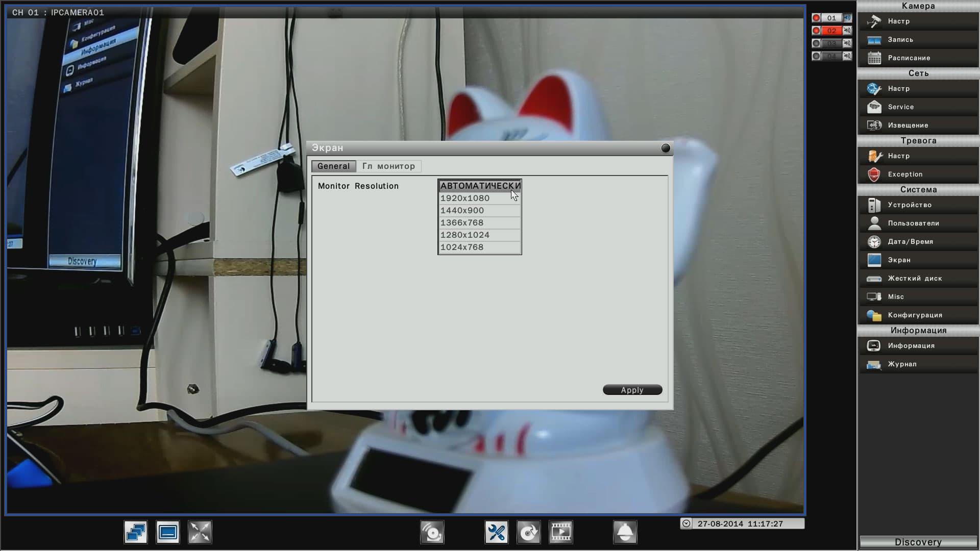Unmute audio for channel 03

[x=847, y=43]
